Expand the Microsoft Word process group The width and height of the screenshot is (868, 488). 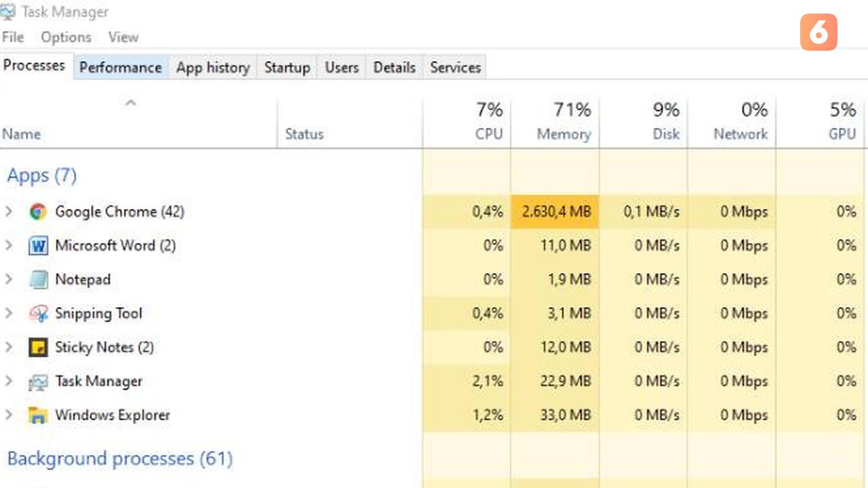[x=9, y=245]
